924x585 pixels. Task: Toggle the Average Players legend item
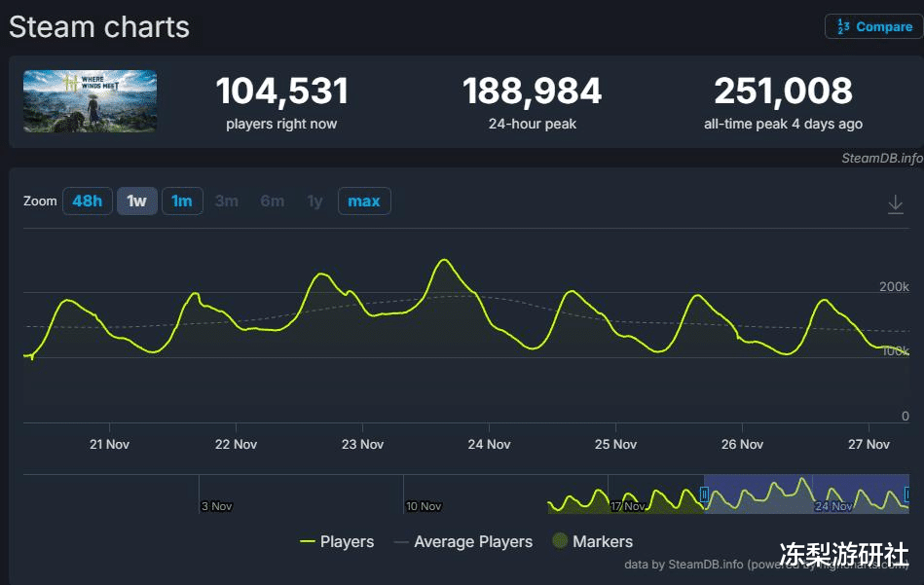(463, 541)
